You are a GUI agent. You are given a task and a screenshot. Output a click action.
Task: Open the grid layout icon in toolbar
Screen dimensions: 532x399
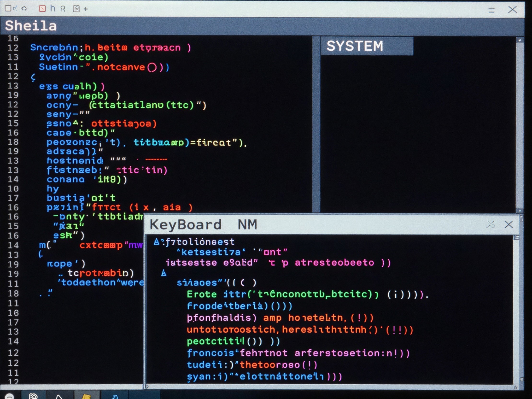click(76, 9)
